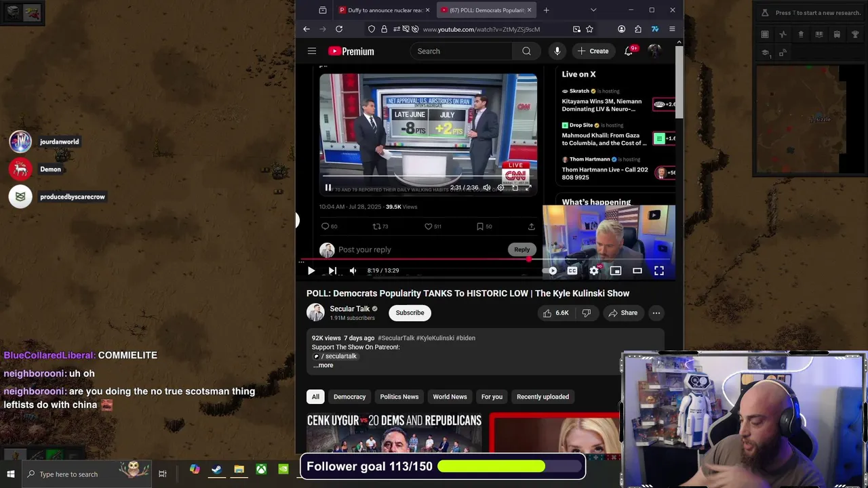This screenshot has height=488, width=868.
Task: Click the YouTube search magnifier button
Action: click(526, 51)
